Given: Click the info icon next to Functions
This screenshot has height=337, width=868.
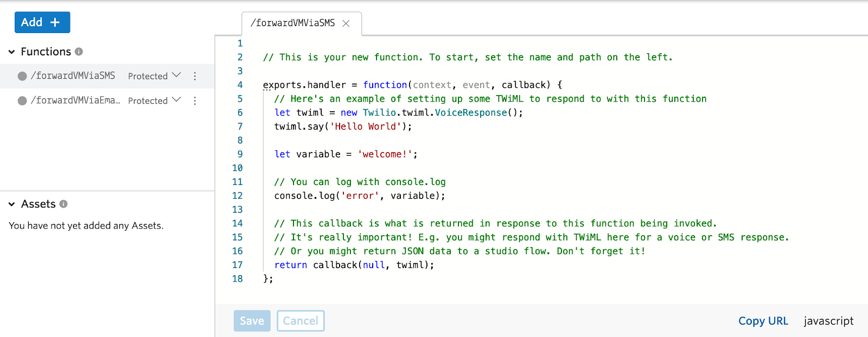Looking at the screenshot, I should click(79, 52).
